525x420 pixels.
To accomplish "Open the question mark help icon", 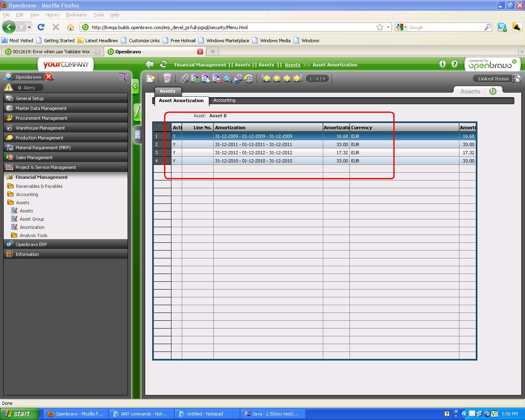I will click(x=454, y=64).
